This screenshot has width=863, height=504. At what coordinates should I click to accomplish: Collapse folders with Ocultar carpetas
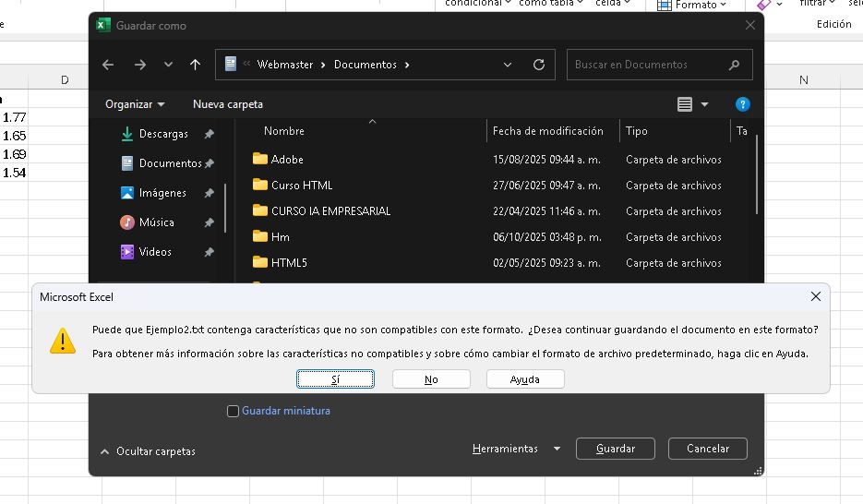pyautogui.click(x=148, y=451)
